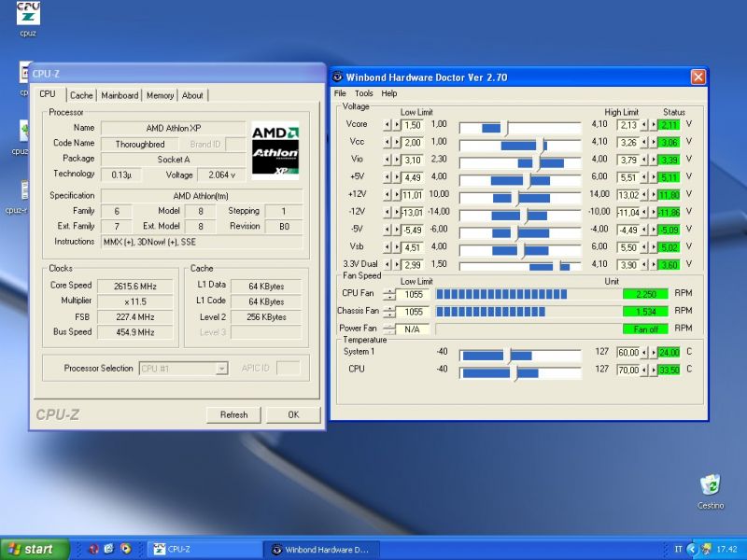Screen dimensions: 747x560
Task: Decrease the -12V low limit
Action: pyautogui.click(x=388, y=213)
